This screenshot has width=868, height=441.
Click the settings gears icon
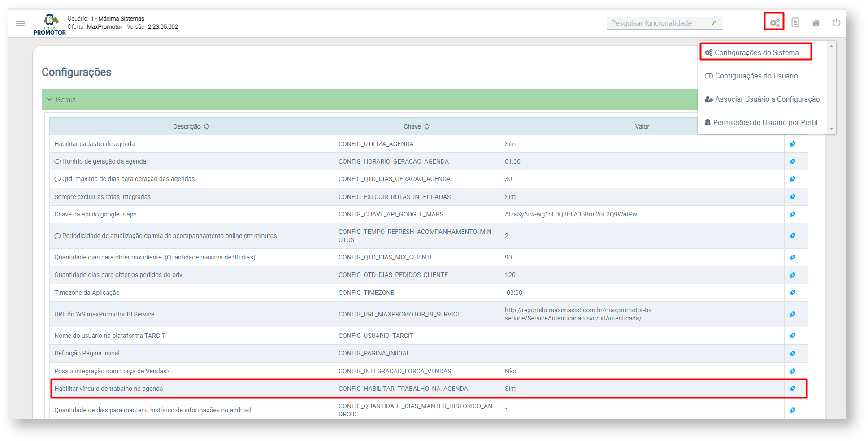click(x=774, y=22)
